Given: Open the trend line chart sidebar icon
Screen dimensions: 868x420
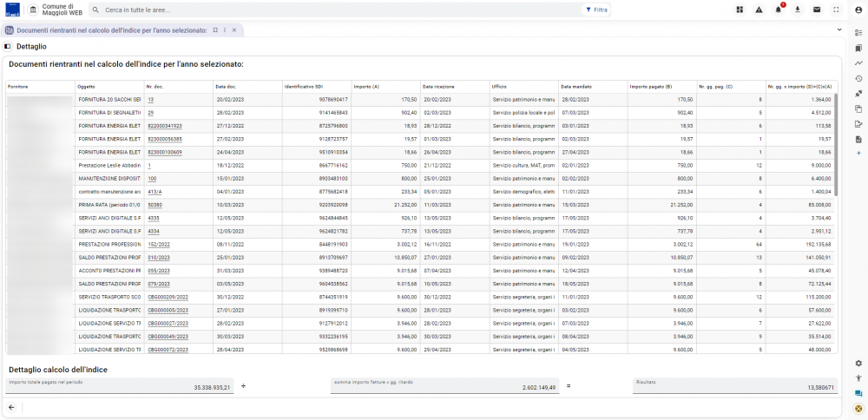Looking at the screenshot, I should [x=858, y=63].
